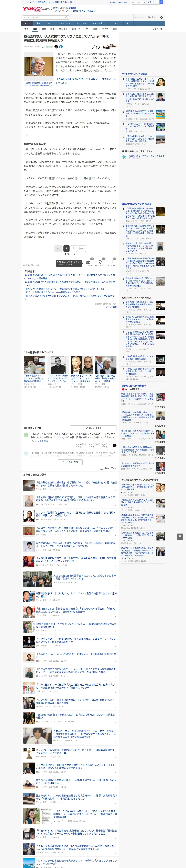This screenshot has height=868, width=186.
Task: Open the 地域 category
Action: pos(114,29)
